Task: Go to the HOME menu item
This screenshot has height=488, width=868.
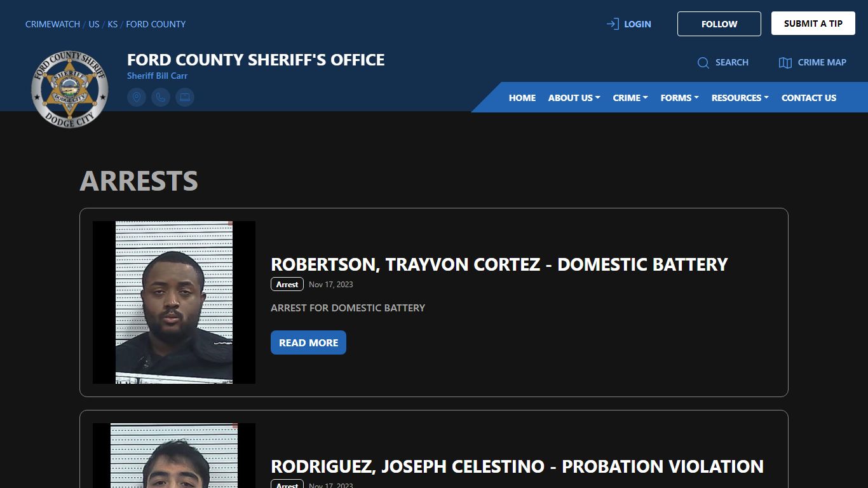Action: click(x=522, y=98)
